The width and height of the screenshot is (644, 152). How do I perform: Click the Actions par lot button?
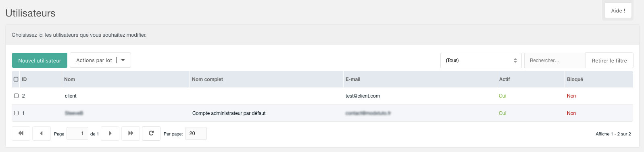coord(94,60)
